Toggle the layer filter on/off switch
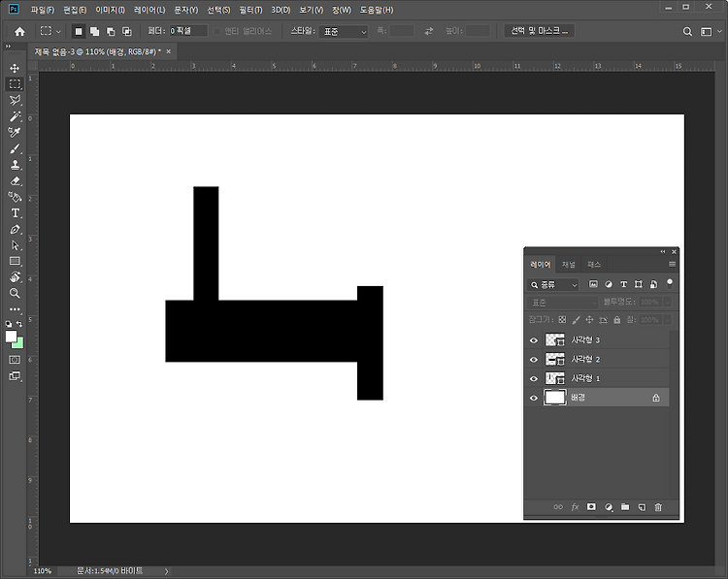 click(670, 283)
